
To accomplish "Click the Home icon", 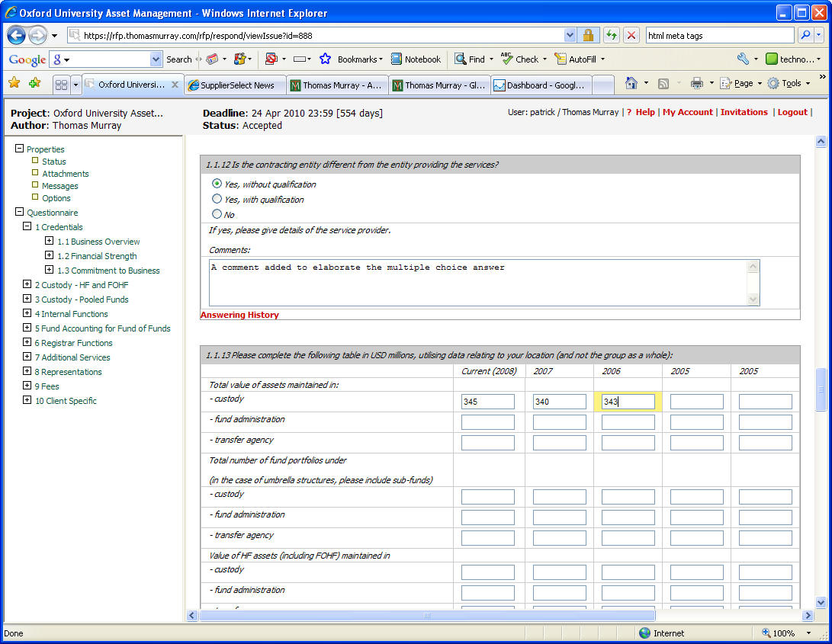I will pos(631,83).
